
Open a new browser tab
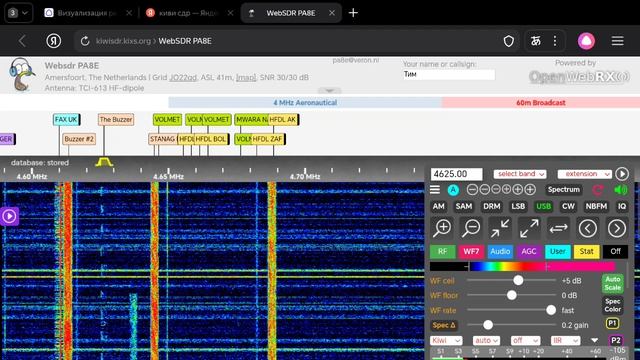click(x=353, y=13)
